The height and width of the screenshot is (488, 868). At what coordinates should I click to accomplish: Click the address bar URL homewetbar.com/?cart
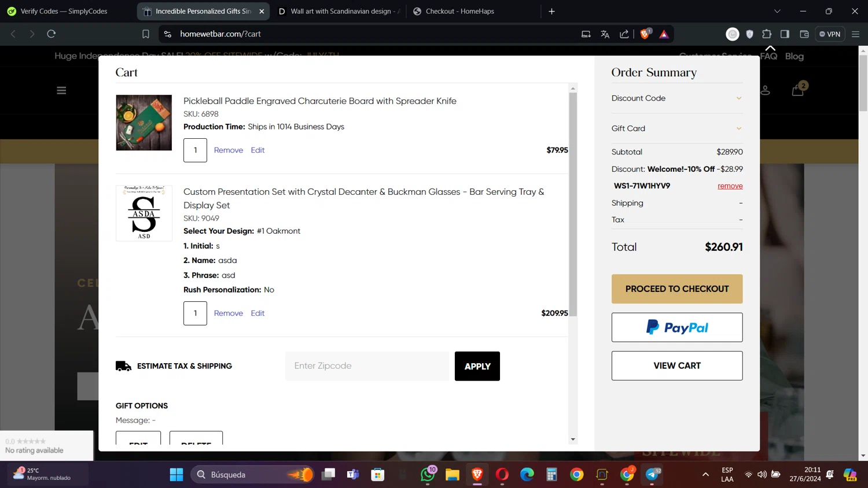[x=220, y=34]
